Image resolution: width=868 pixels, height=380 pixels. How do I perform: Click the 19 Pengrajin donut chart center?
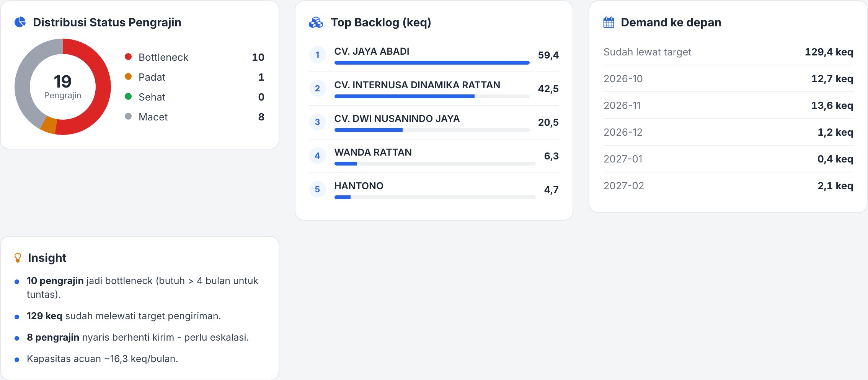[63, 87]
